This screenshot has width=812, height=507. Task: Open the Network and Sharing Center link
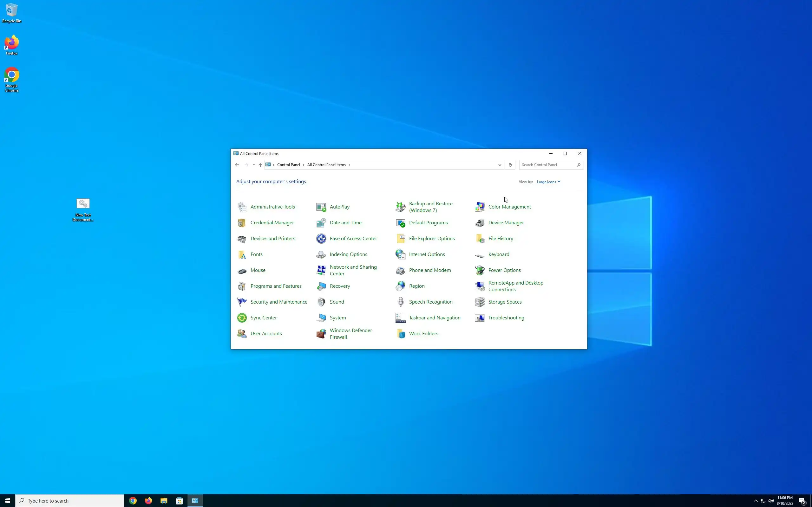(353, 270)
